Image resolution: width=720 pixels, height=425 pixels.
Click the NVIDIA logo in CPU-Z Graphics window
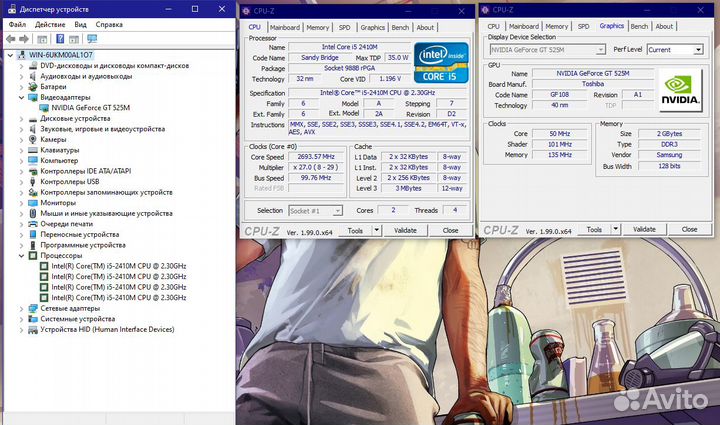pos(680,90)
